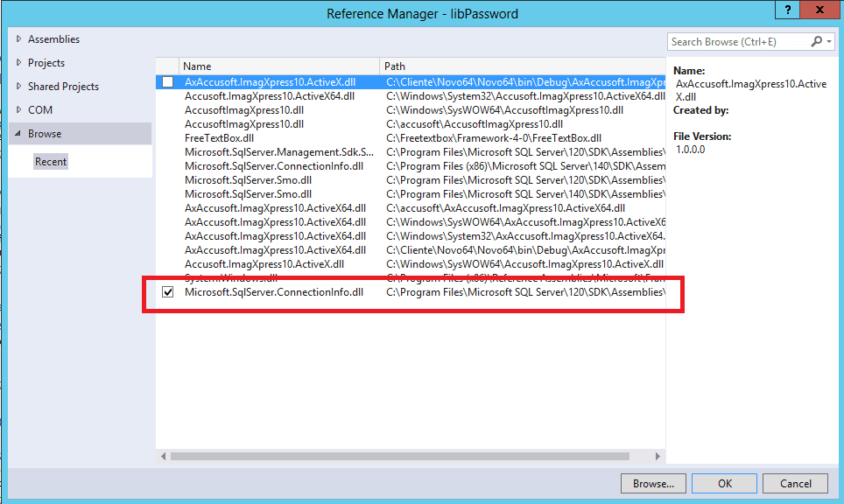The height and width of the screenshot is (504, 844).
Task: Sort the list by the Path column header
Action: 523,66
